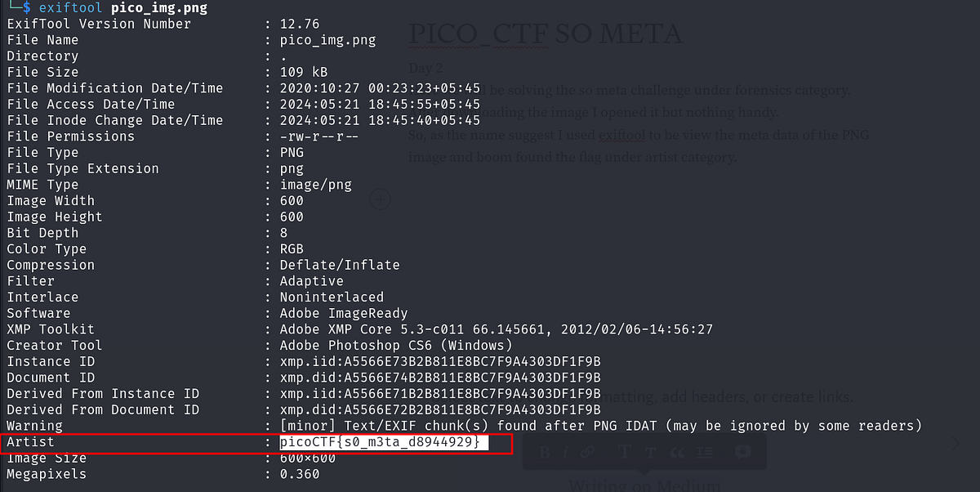Toggle bold in the Medium formatting toolbar

coord(545,452)
